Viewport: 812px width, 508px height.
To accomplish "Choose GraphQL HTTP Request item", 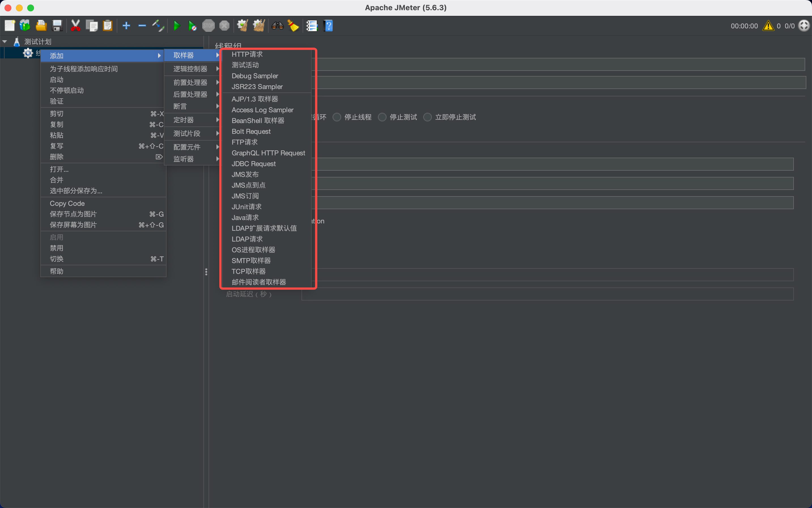I will (267, 153).
